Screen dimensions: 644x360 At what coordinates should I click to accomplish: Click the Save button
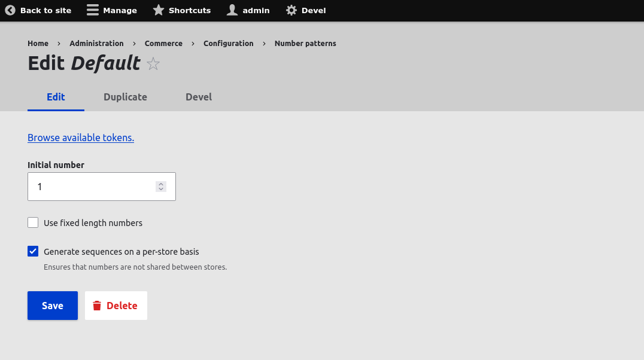tap(53, 306)
